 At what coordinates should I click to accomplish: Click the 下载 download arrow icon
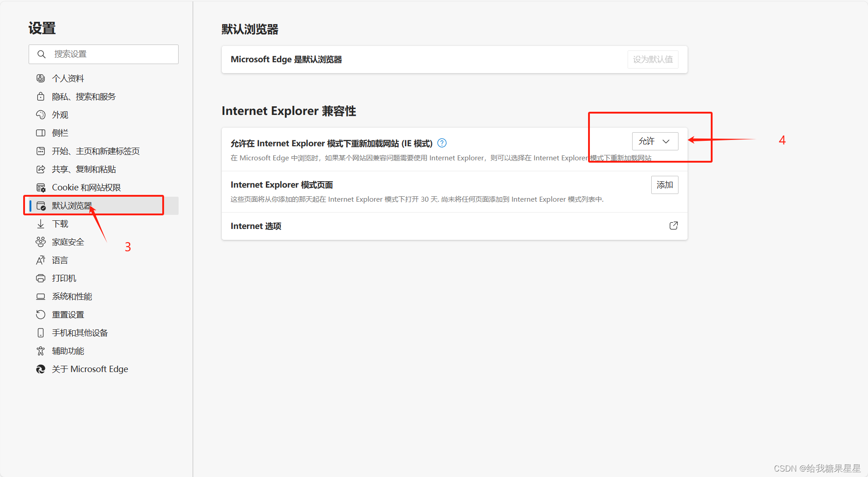click(40, 224)
